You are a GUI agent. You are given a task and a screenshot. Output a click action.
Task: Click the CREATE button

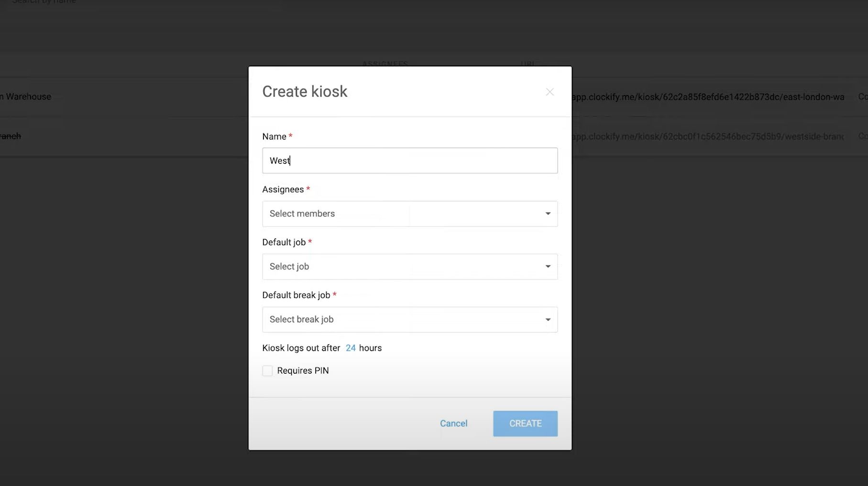525,423
